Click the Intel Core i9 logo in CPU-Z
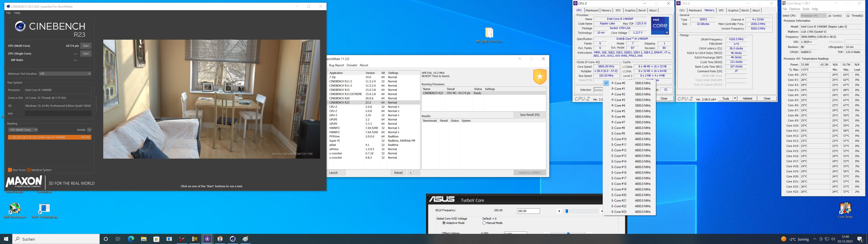868x244 pixels. point(660,26)
